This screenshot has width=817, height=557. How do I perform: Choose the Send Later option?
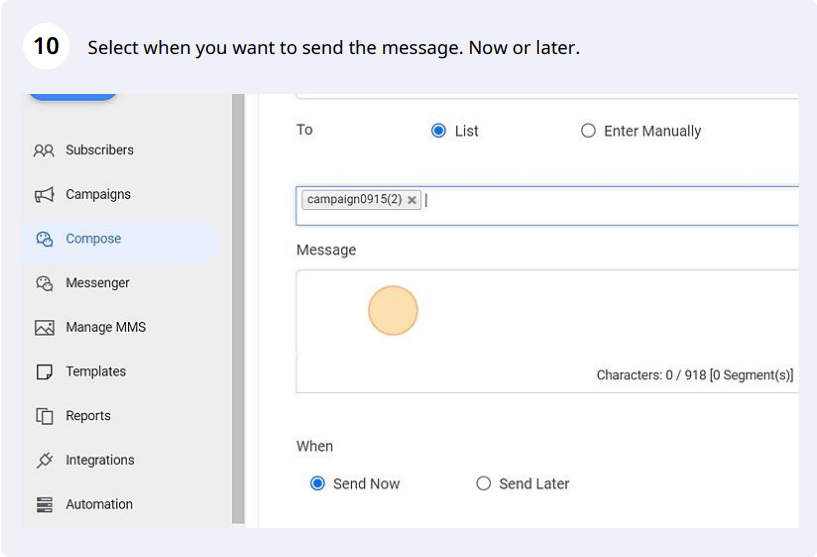point(484,484)
